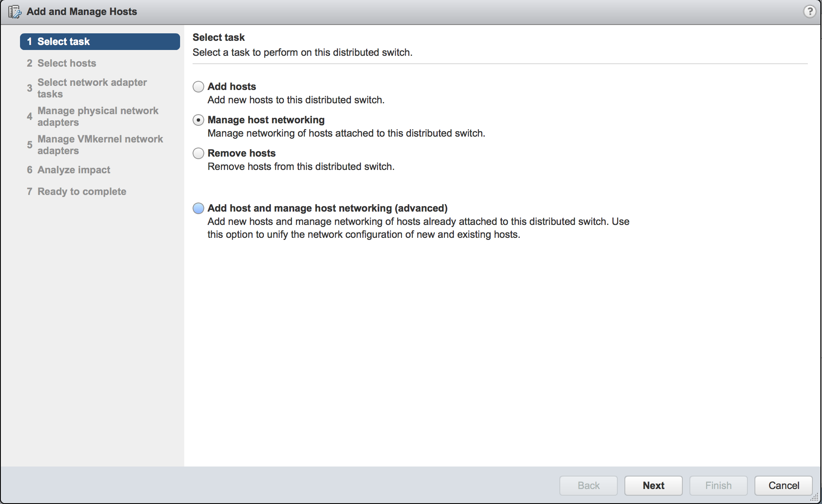Click the Finish button
Image resolution: width=822 pixels, height=504 pixels.
tap(718, 486)
